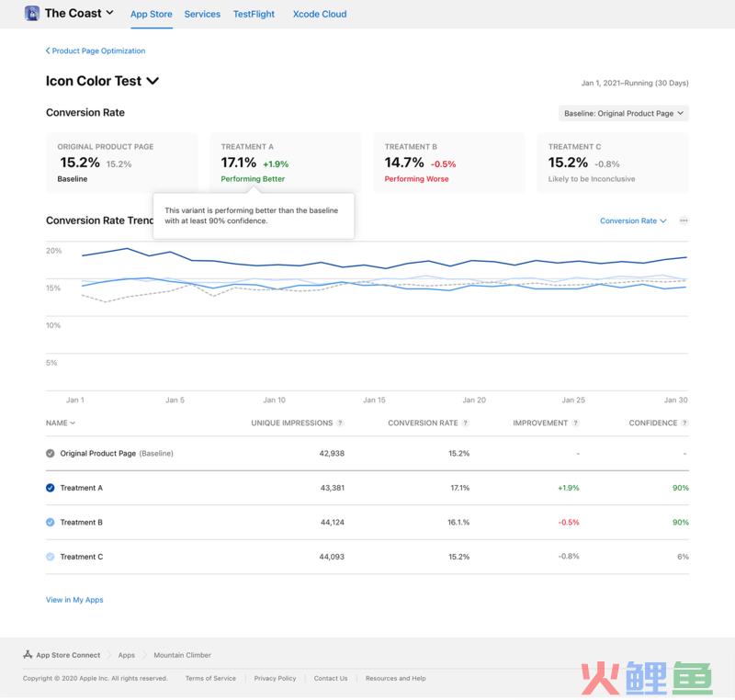Click The Coast app icon

point(32,13)
